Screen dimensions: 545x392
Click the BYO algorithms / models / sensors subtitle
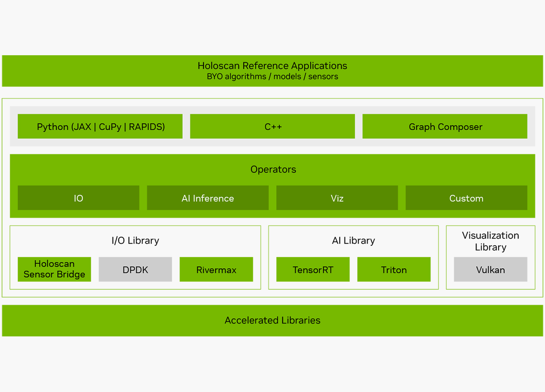(272, 76)
